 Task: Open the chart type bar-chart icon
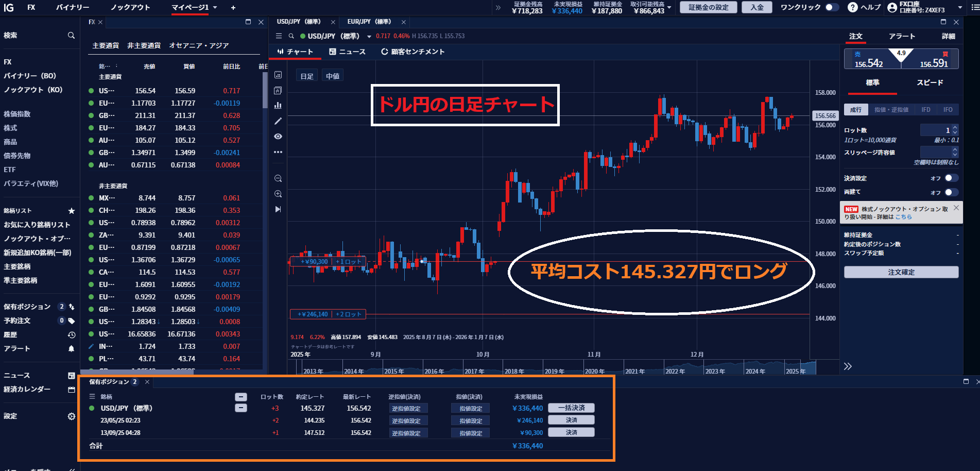278,105
